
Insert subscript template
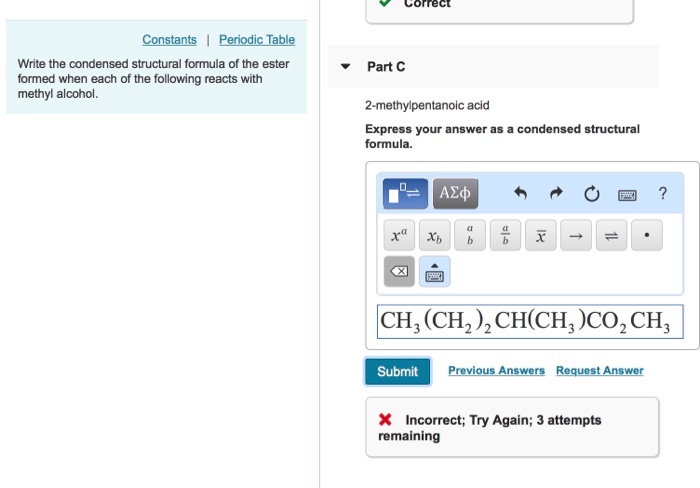tap(434, 235)
